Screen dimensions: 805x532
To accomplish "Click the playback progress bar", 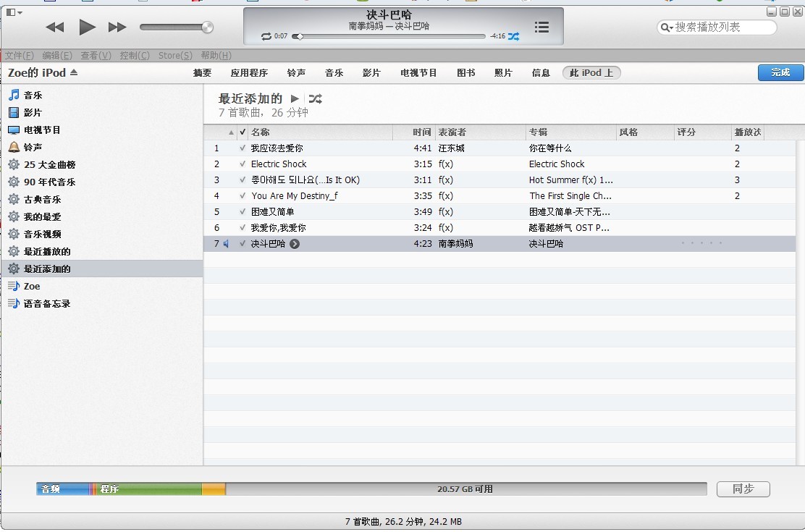I will (x=389, y=36).
